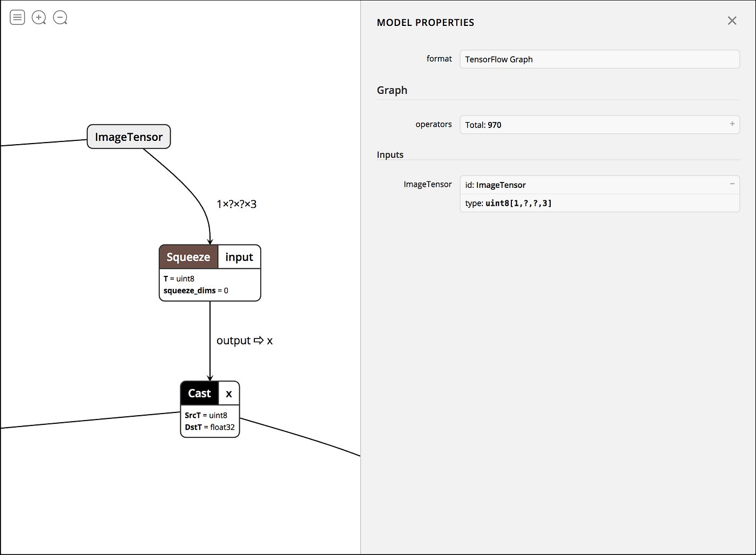Viewport: 756px width, 555px height.
Task: Click the type field showing uint8[1,?,?,3]
Action: pyautogui.click(x=599, y=203)
